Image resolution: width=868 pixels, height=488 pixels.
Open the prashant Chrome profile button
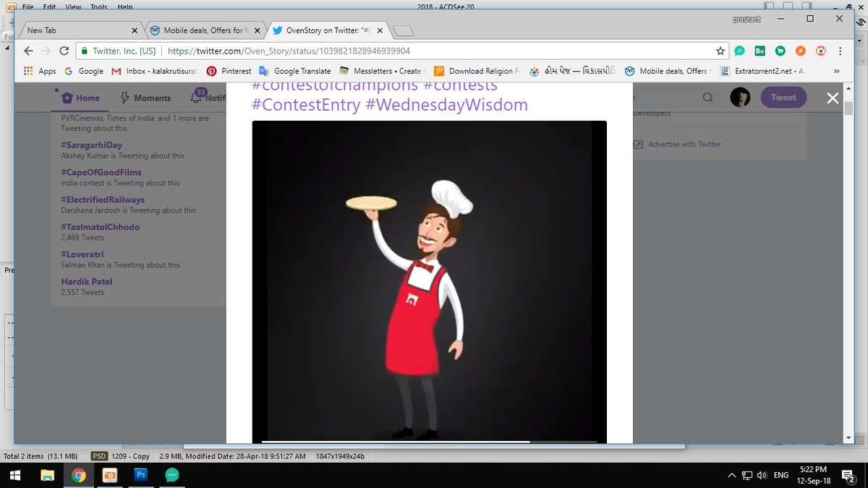(x=747, y=19)
